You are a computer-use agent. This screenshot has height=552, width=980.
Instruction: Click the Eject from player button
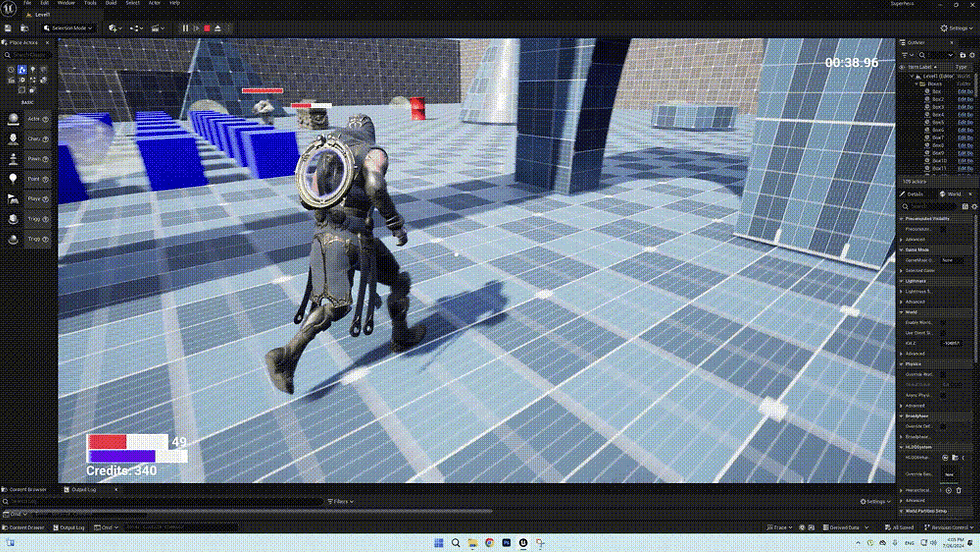(218, 28)
